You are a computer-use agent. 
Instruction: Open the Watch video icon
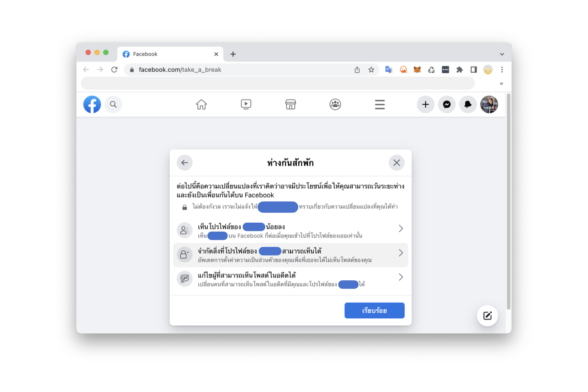(x=246, y=104)
